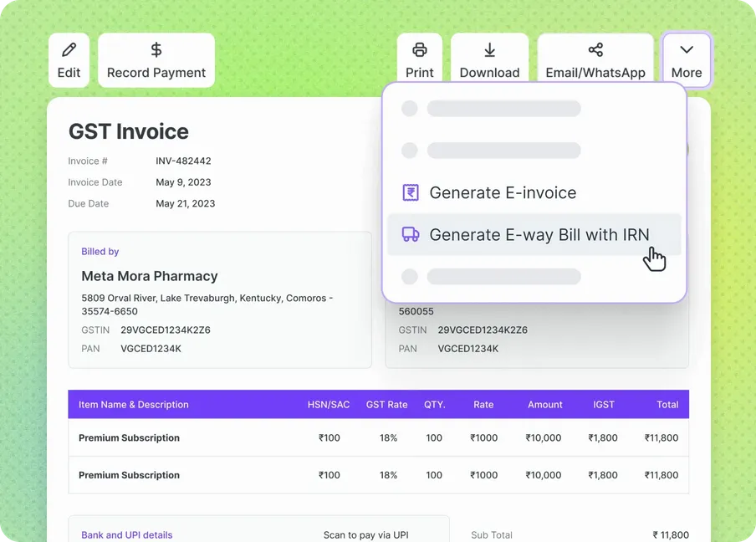Select last placeholder menu item below E-way Bill
Viewport: 756px width, 542px height.
coord(491,276)
